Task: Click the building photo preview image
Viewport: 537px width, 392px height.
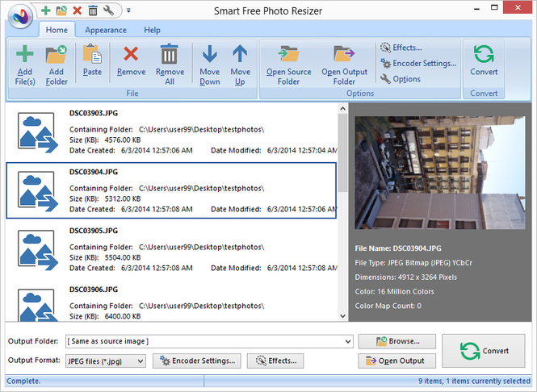Action: pyautogui.click(x=440, y=173)
